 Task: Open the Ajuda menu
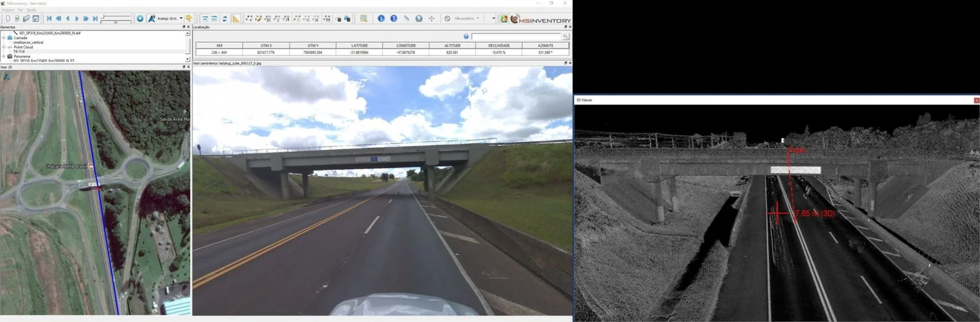[31, 10]
